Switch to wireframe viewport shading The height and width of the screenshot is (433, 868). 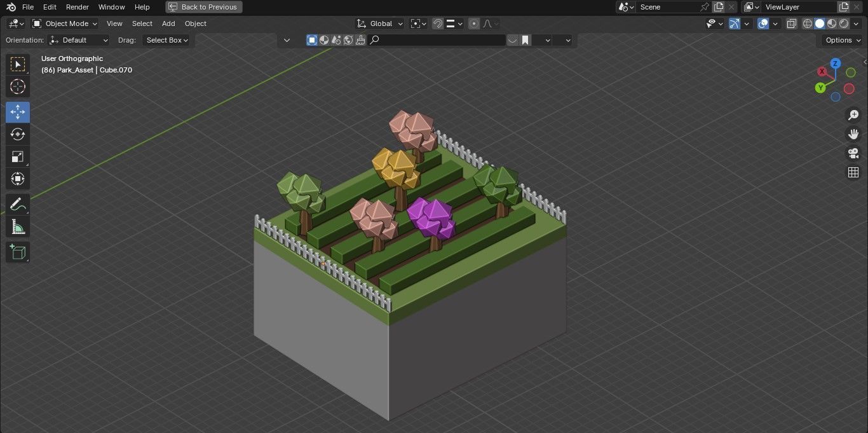(x=808, y=24)
